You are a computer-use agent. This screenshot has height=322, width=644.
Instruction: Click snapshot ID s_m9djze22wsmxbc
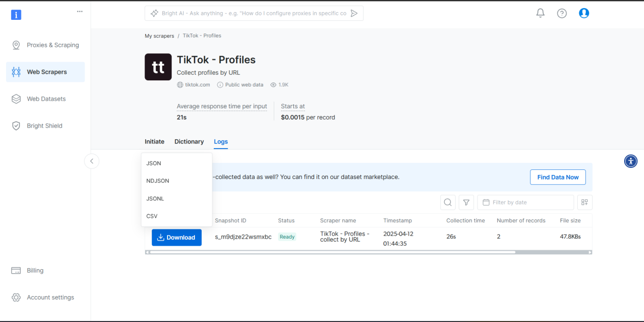[243, 237]
